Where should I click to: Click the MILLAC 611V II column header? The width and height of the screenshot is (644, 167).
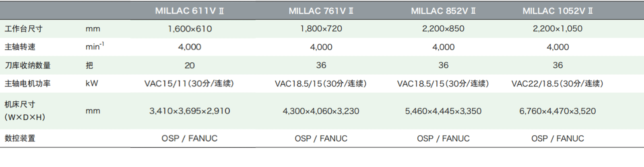[x=190, y=11]
